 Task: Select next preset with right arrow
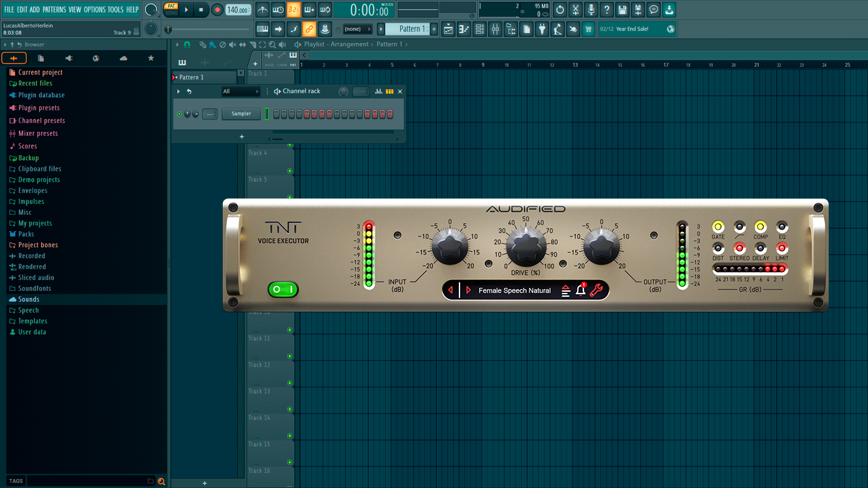[468, 290]
